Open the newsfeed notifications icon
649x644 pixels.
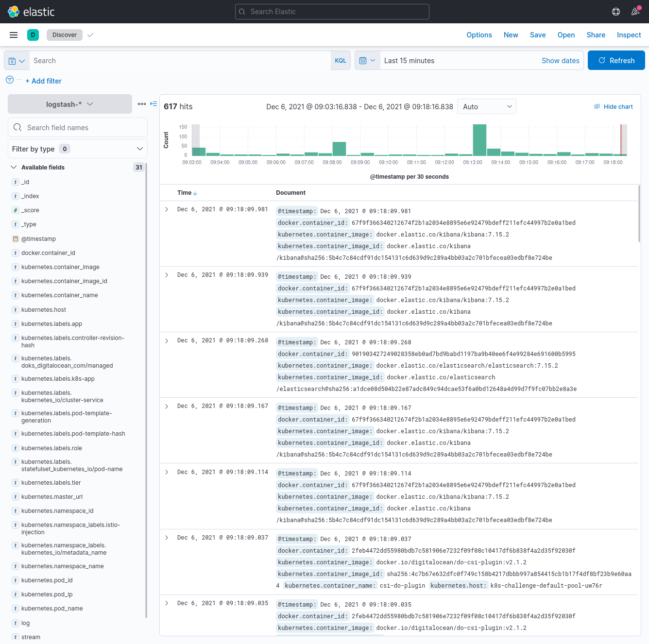(635, 11)
